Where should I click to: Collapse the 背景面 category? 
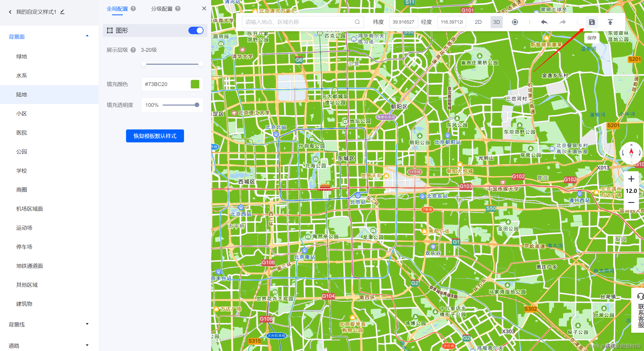87,36
